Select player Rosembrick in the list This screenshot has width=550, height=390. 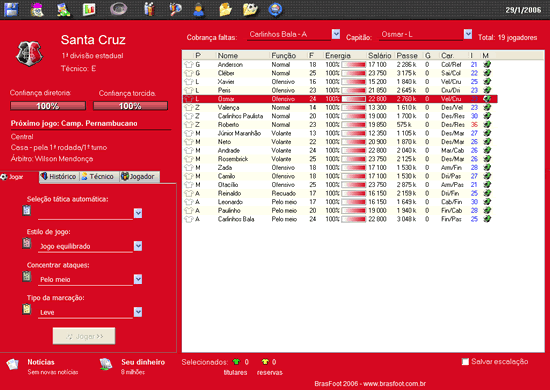[233, 159]
